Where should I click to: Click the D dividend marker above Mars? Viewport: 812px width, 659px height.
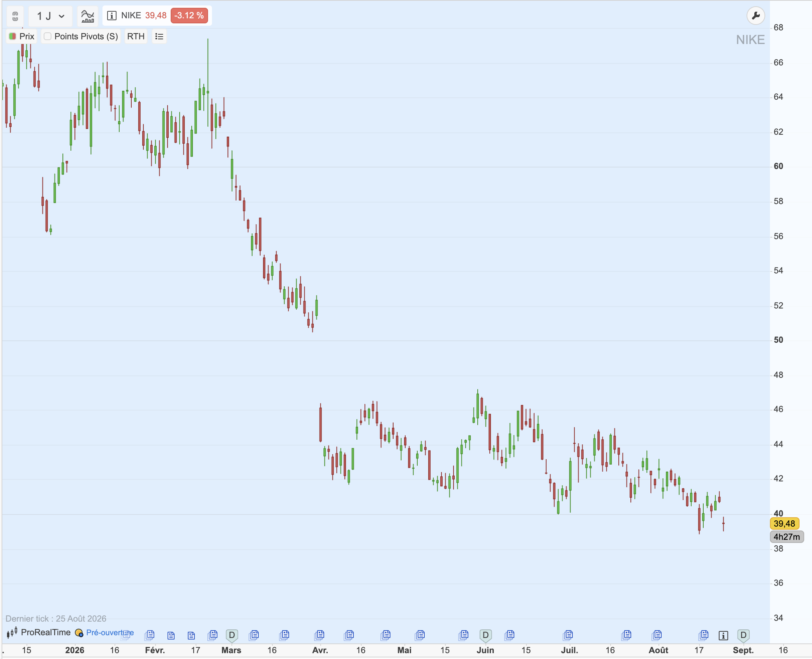[232, 636]
